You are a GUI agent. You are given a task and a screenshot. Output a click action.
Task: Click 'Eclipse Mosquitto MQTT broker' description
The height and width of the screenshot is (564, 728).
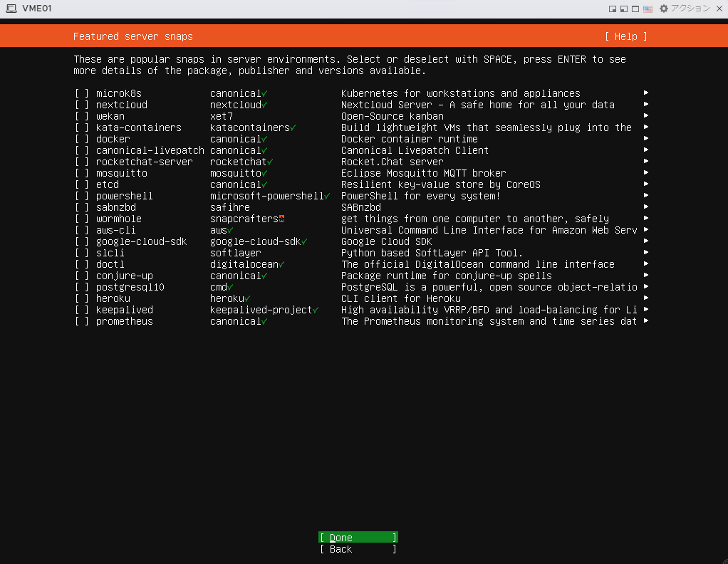[x=423, y=173]
